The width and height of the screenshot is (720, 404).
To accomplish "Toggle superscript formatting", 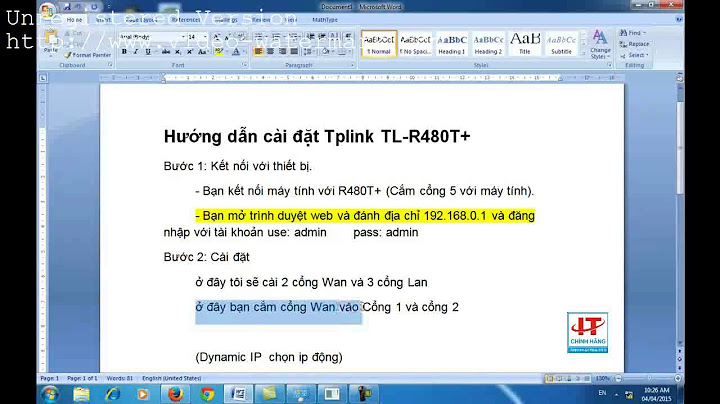I will (x=189, y=52).
